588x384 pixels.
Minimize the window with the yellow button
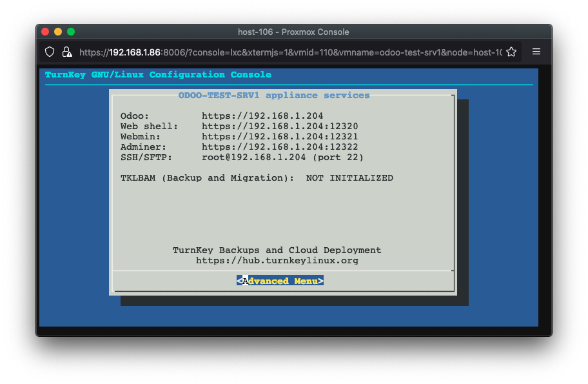click(58, 32)
